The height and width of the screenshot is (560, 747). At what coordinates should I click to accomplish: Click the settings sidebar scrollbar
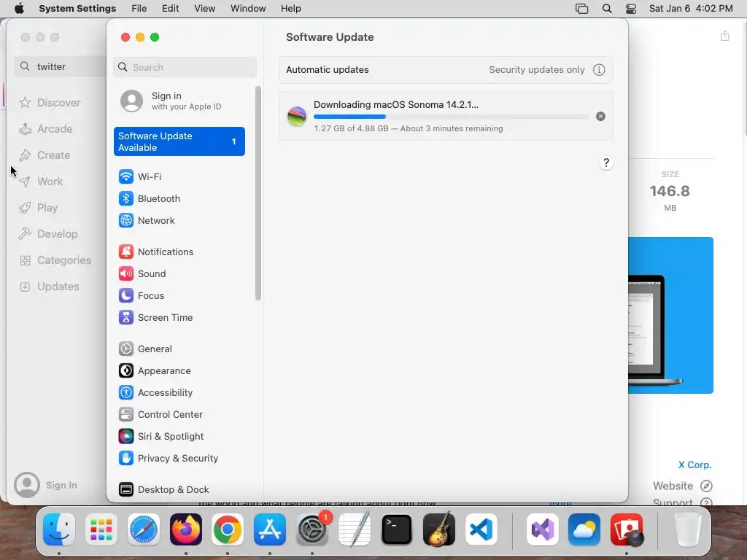pyautogui.click(x=258, y=192)
